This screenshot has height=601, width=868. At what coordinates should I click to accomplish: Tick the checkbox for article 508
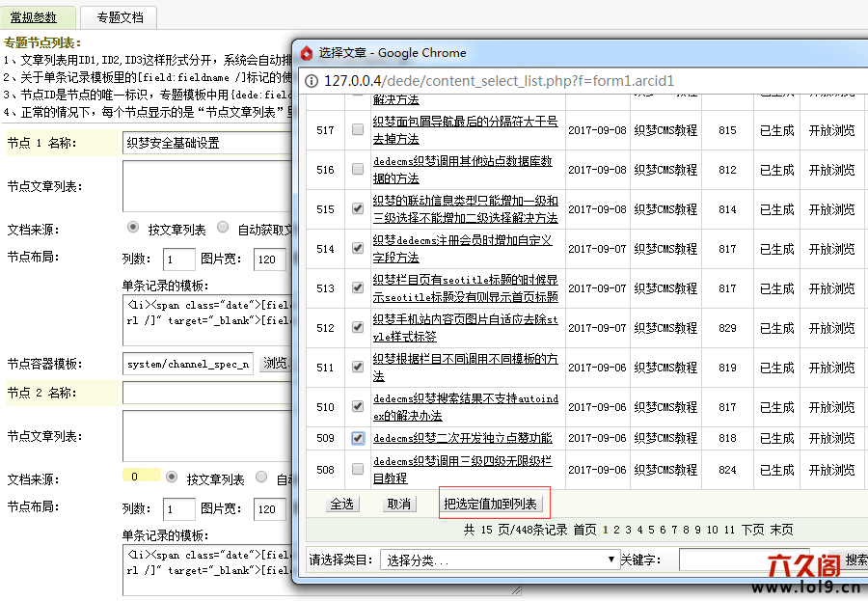[358, 470]
